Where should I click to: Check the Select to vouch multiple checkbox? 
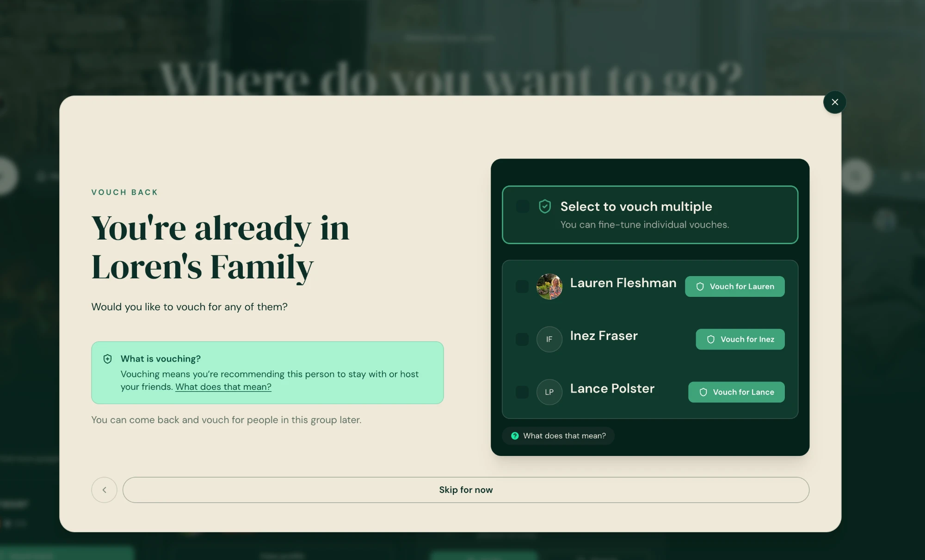tap(523, 206)
